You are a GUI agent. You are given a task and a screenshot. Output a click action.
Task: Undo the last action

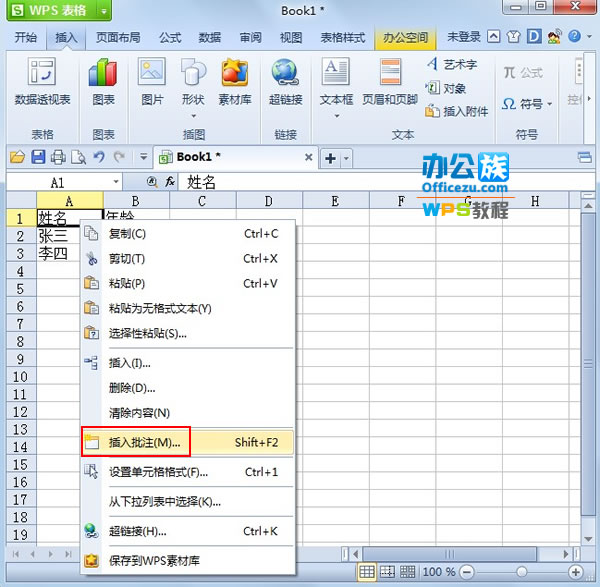(99, 157)
